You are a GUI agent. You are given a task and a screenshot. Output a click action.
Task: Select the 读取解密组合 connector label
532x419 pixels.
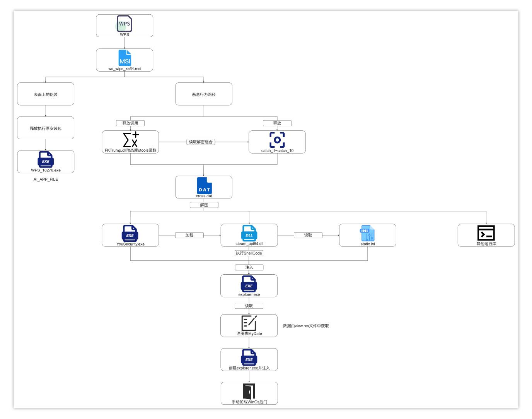point(201,142)
